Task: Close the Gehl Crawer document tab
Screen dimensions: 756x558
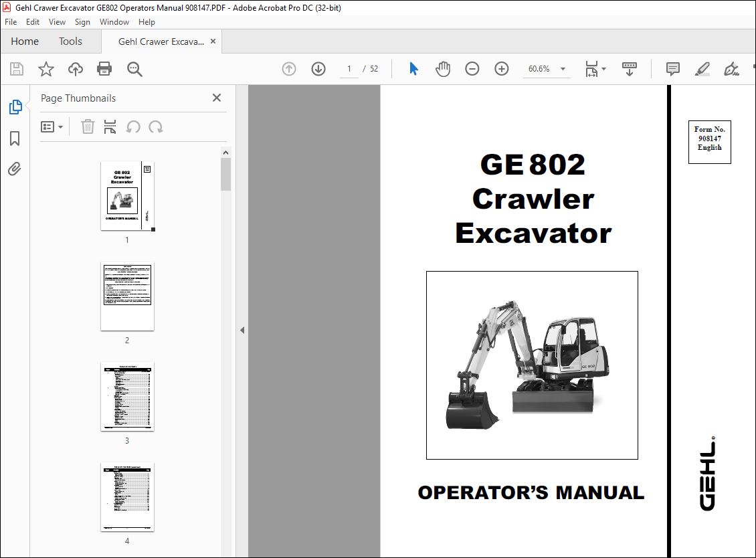Action: point(213,41)
